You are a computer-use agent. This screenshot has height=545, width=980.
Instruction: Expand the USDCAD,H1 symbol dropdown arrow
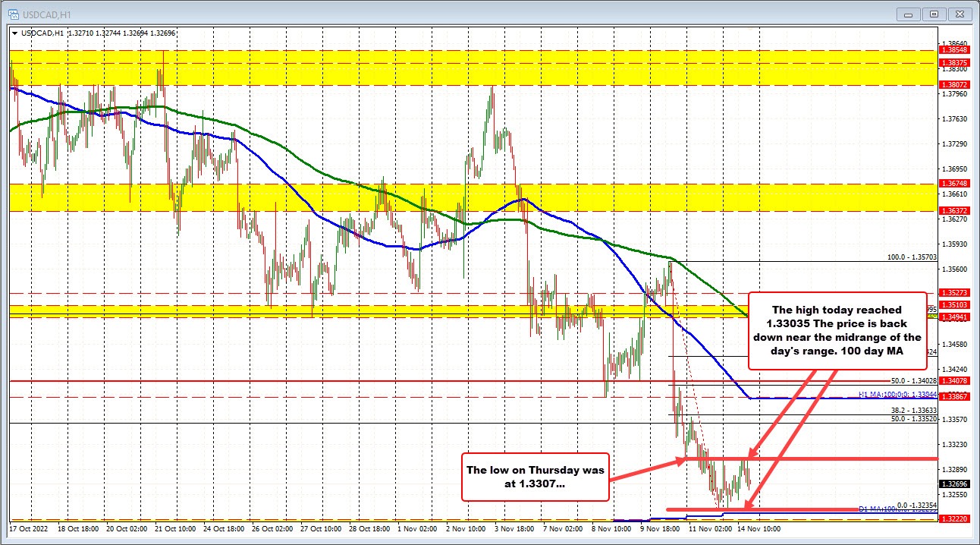click(x=15, y=33)
